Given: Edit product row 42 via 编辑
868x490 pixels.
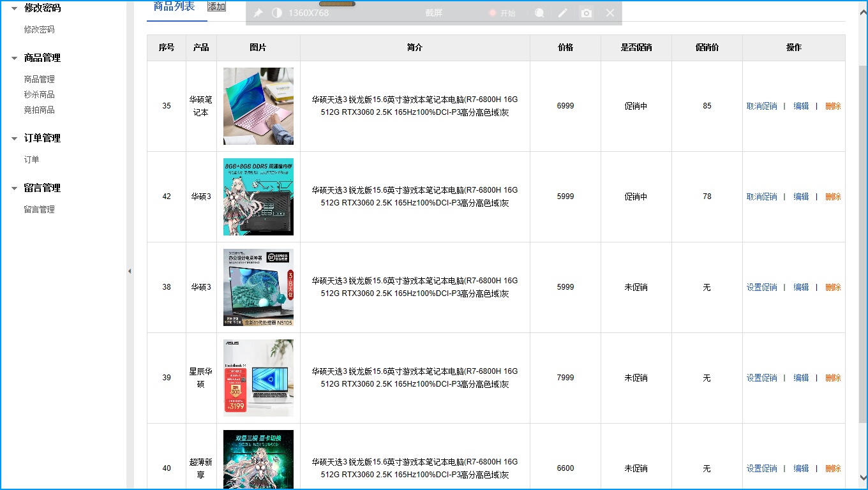Looking at the screenshot, I should pyautogui.click(x=801, y=197).
